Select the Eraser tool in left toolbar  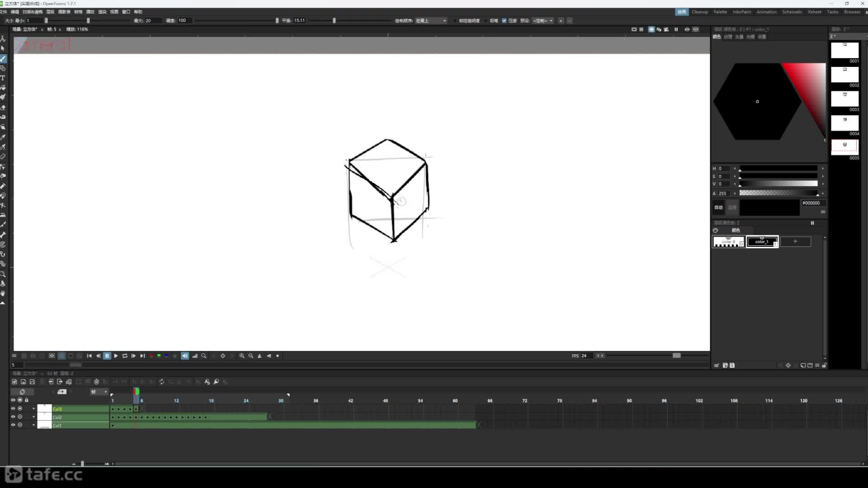3,107
